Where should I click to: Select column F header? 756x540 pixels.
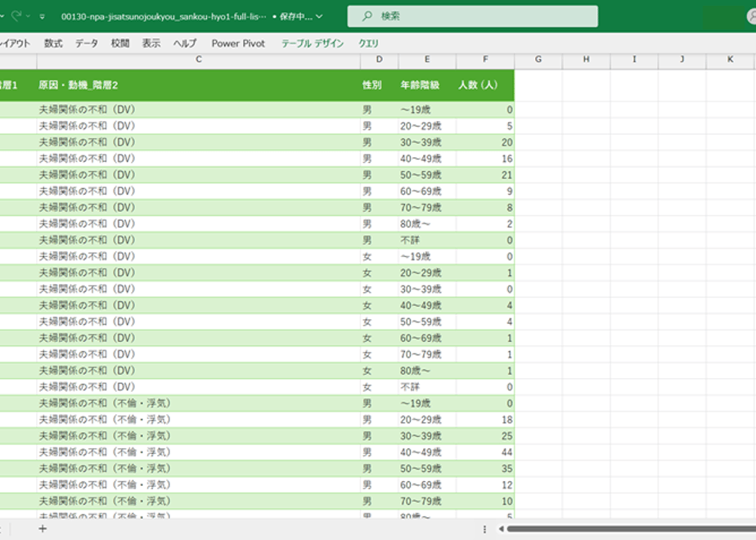pyautogui.click(x=485, y=59)
